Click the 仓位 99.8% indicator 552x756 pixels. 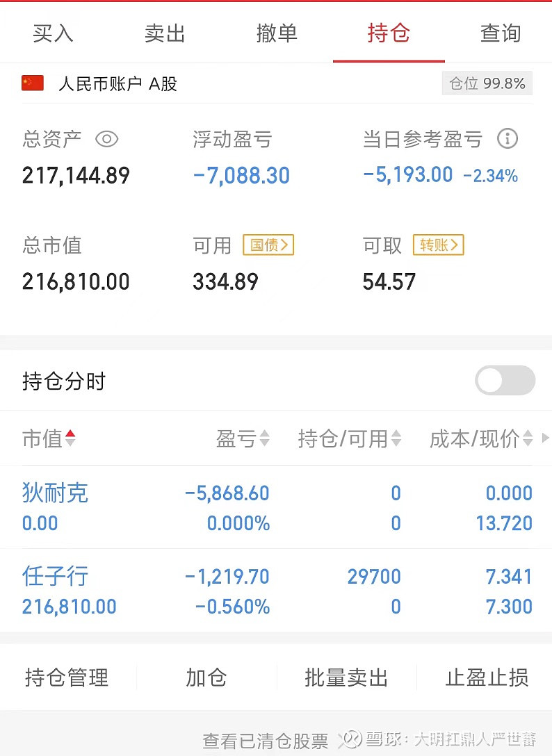pyautogui.click(x=487, y=83)
